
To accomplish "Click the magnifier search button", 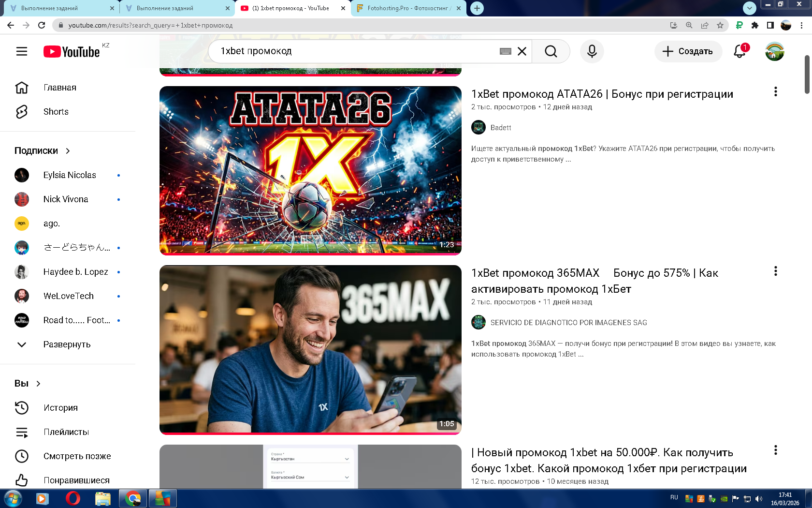I will (551, 51).
